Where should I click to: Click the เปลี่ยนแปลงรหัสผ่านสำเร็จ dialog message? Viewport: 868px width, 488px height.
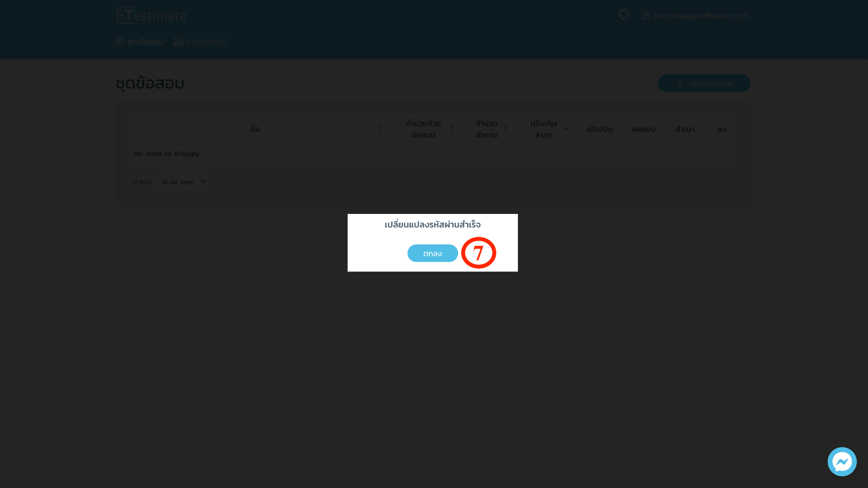[432, 225]
